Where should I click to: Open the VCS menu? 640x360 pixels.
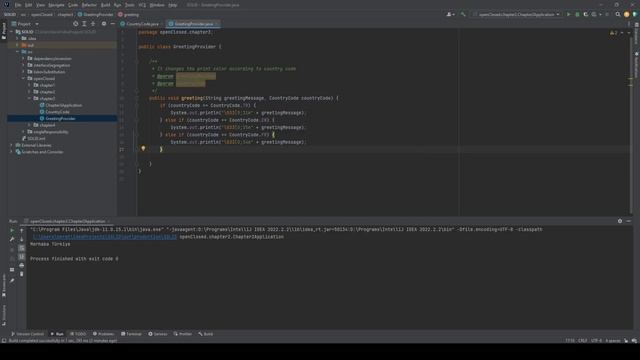tap(142, 5)
